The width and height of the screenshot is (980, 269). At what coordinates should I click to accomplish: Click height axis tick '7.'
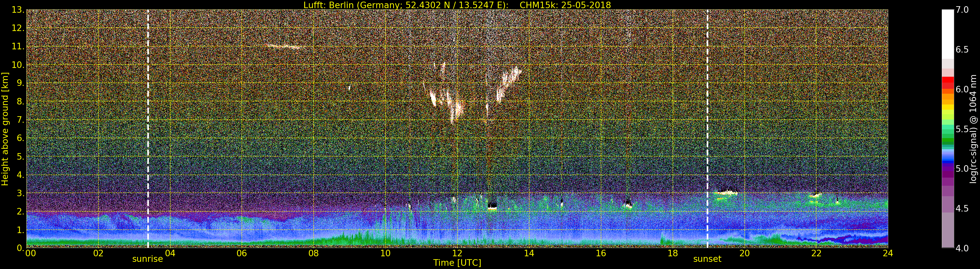pyautogui.click(x=20, y=120)
